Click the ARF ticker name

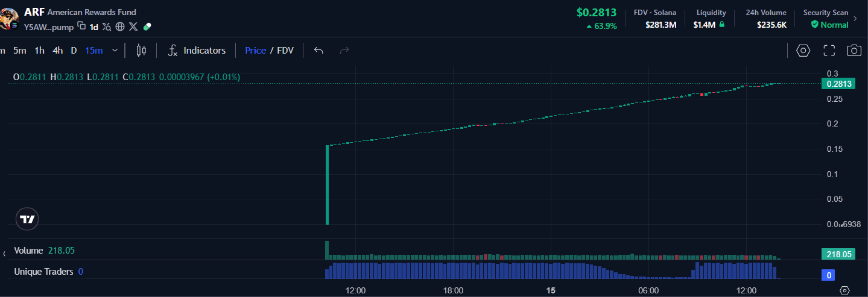[34, 12]
